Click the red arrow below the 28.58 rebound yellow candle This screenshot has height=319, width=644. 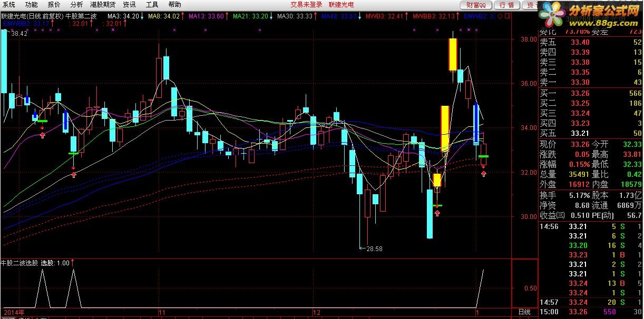(x=437, y=213)
